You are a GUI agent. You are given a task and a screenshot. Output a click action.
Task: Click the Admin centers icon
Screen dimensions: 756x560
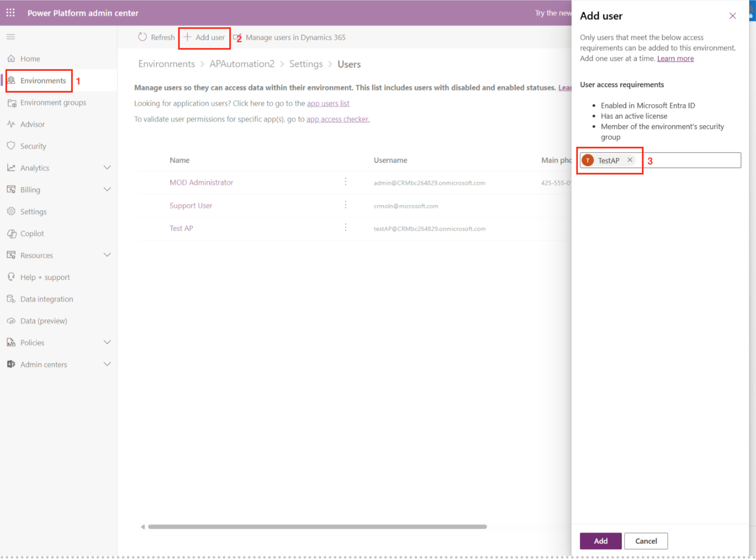11,365
